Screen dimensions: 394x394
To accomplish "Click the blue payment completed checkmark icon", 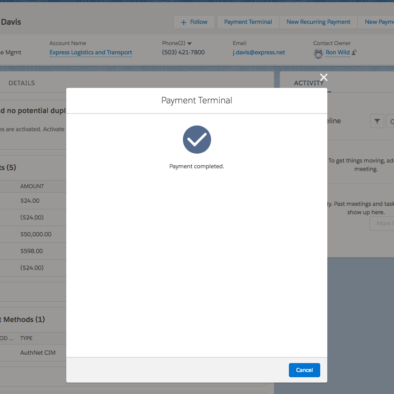I will coord(197,139).
